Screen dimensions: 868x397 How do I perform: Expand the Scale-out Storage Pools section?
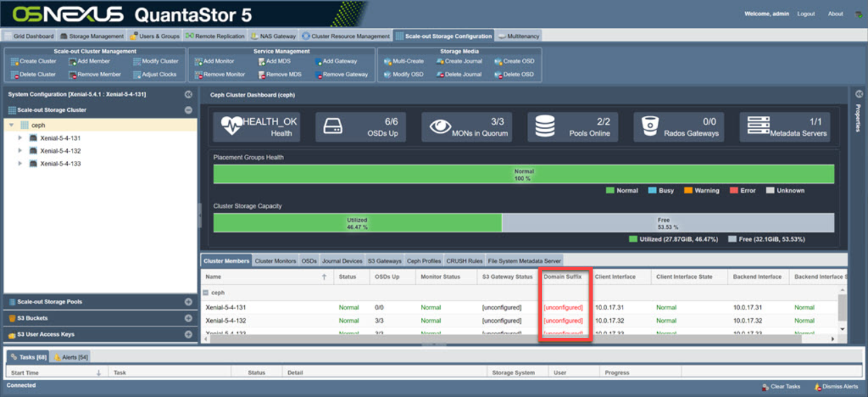pos(189,302)
